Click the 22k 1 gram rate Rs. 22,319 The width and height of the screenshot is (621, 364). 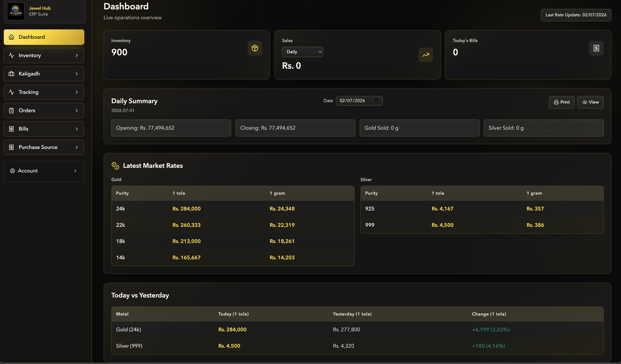[282, 225]
